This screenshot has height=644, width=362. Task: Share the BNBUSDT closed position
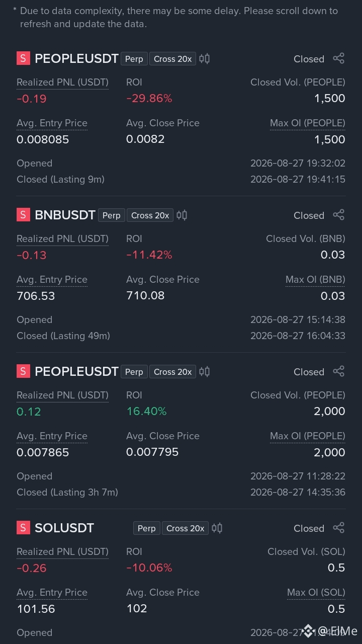tap(339, 215)
